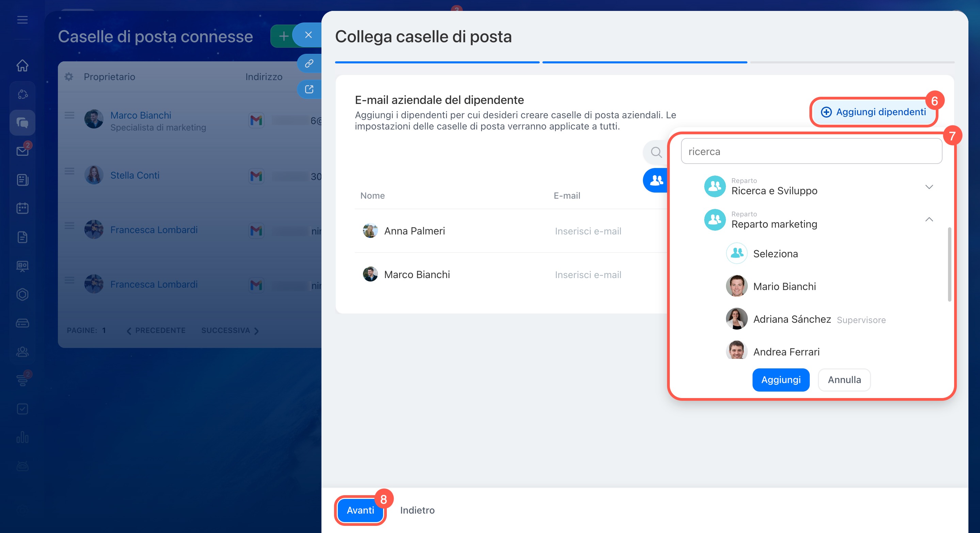980x533 pixels.
Task: Click the open in new window icon
Action: pyautogui.click(x=309, y=89)
